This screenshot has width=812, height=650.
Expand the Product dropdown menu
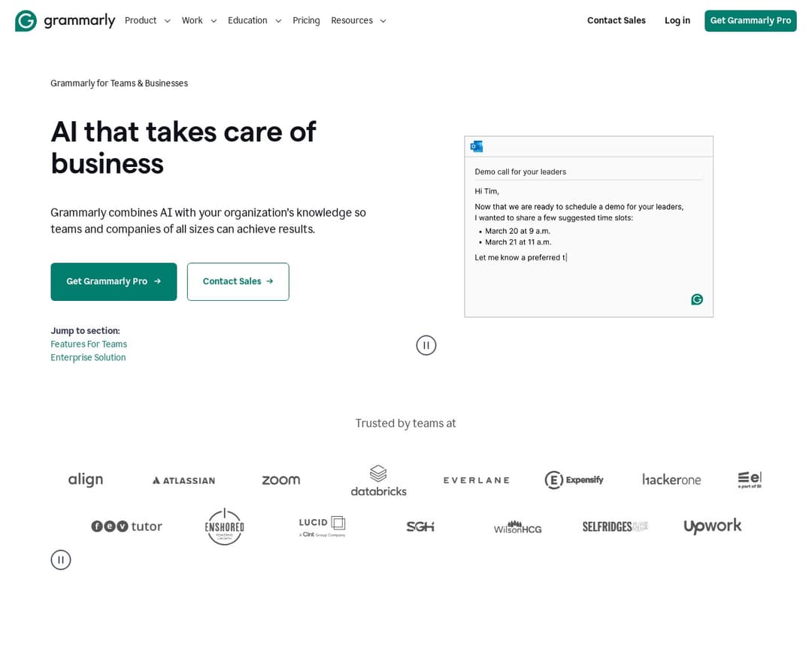coord(147,20)
